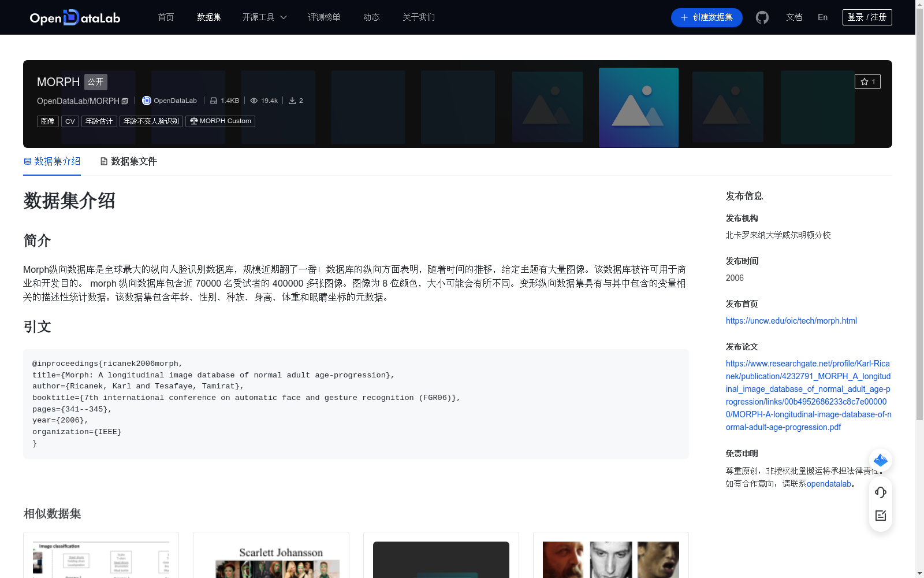The image size is (924, 578).
Task: Click the 图像 tag
Action: click(48, 121)
